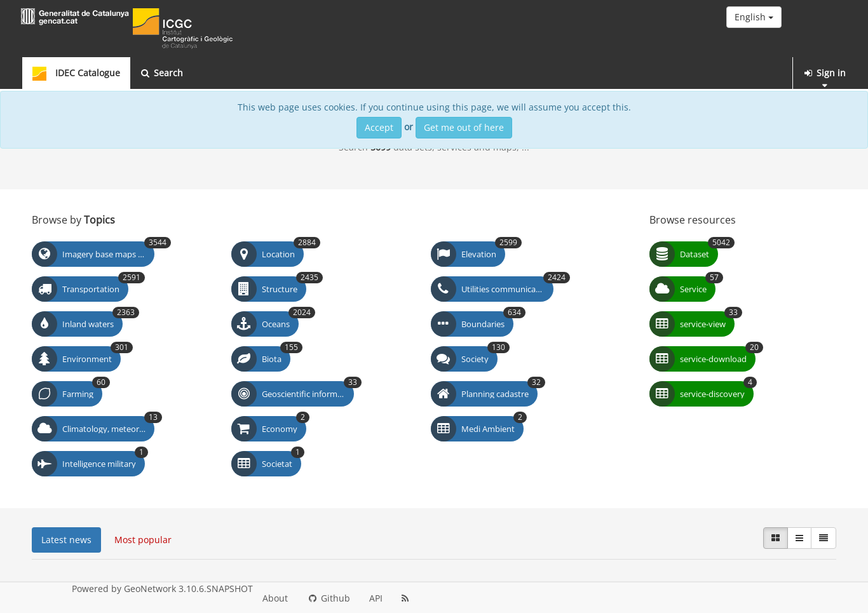Viewport: 868px width, 613px height.
Task: Switch to grid view layout
Action: click(x=775, y=538)
